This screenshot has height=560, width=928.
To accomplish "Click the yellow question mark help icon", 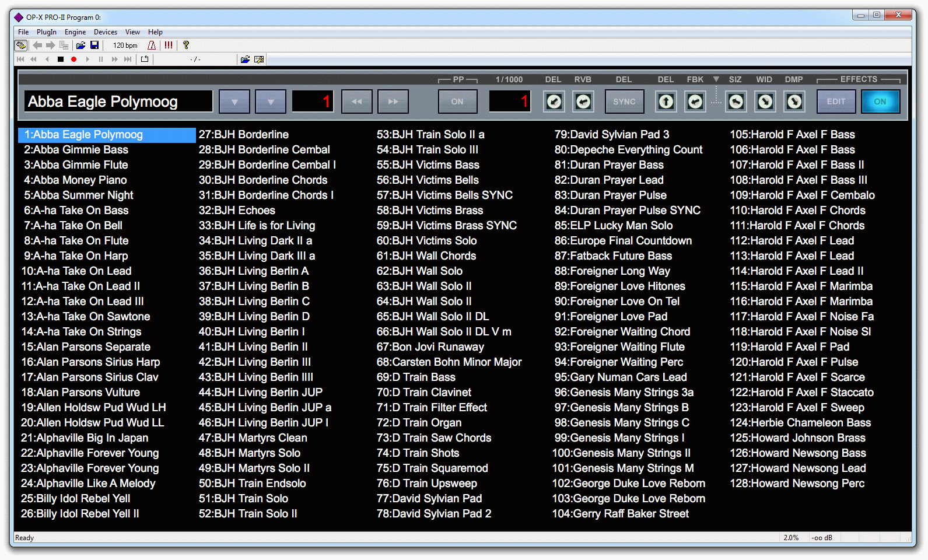I will click(186, 45).
